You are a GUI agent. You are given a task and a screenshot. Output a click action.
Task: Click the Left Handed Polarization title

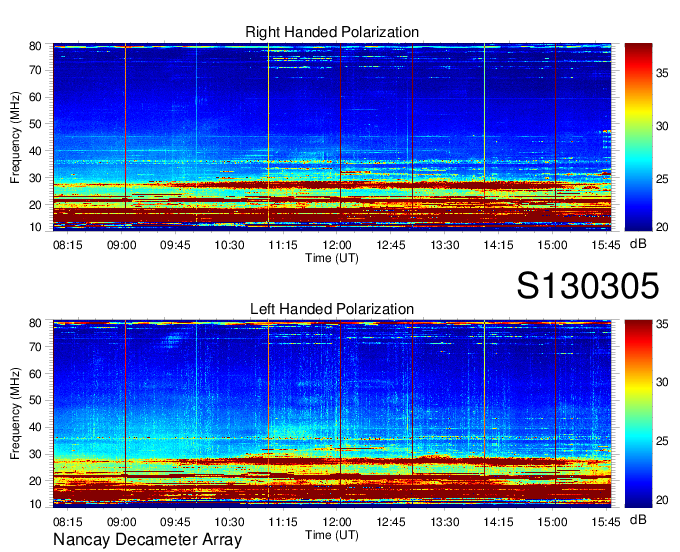pyautogui.click(x=332, y=309)
